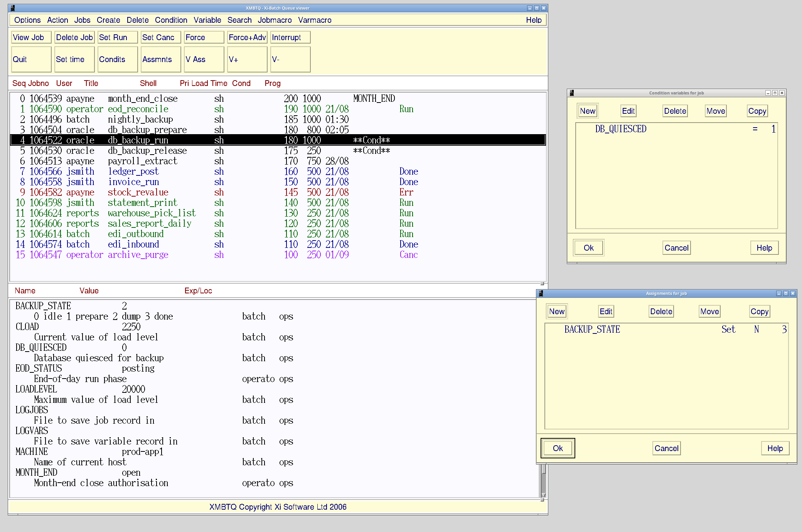
Task: Click the Assmnts toolbar button
Action: (x=161, y=59)
